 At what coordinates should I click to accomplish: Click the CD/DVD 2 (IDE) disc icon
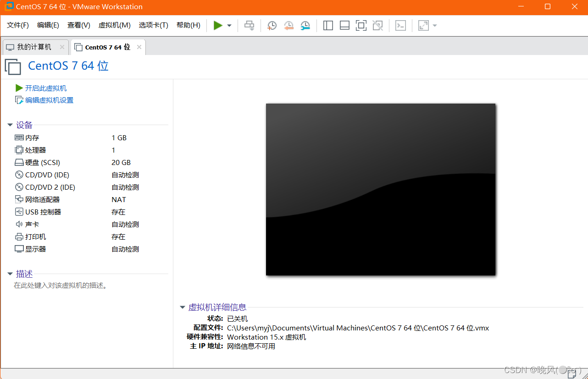point(19,187)
